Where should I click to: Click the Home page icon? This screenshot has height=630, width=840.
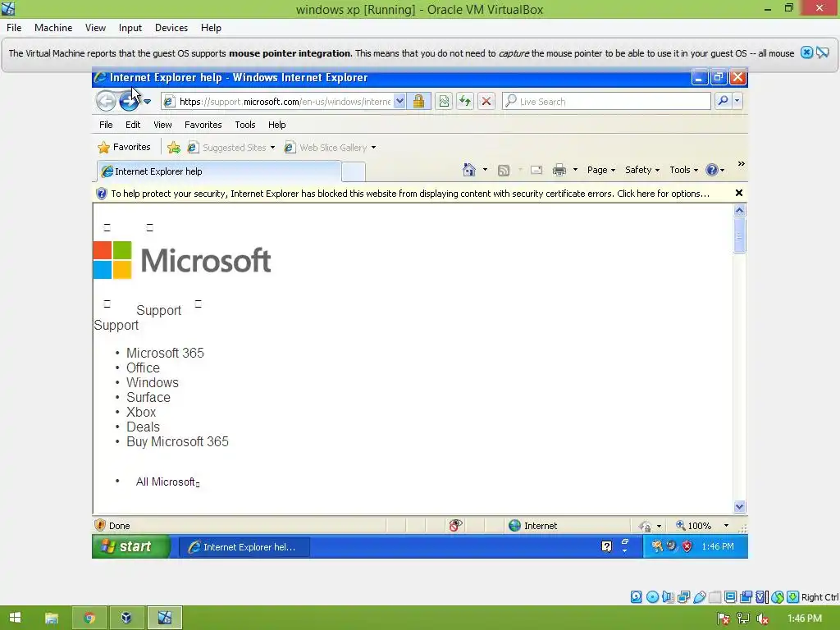[468, 170]
